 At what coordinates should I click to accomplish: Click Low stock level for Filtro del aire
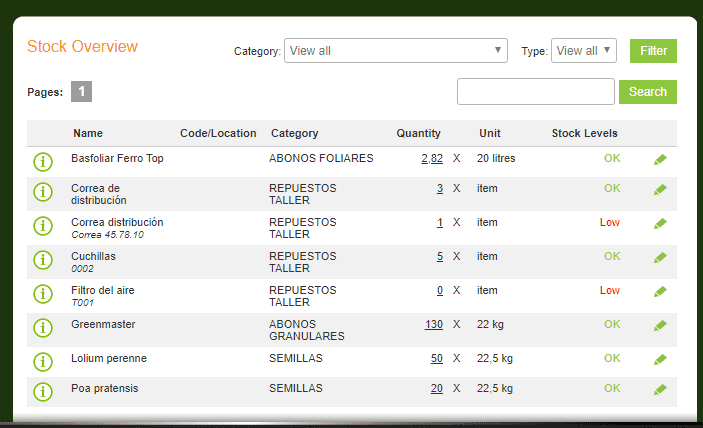coord(610,290)
